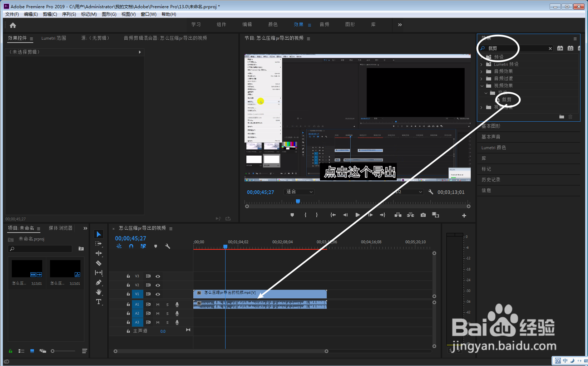Open the 基本声音 panel
This screenshot has height=366, width=588.
491,137
